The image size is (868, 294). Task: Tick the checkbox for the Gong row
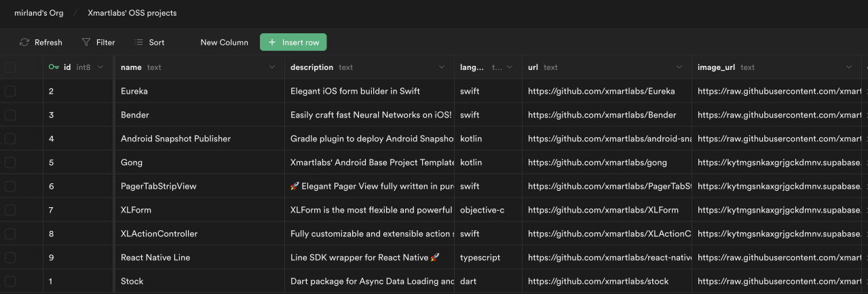coord(10,162)
